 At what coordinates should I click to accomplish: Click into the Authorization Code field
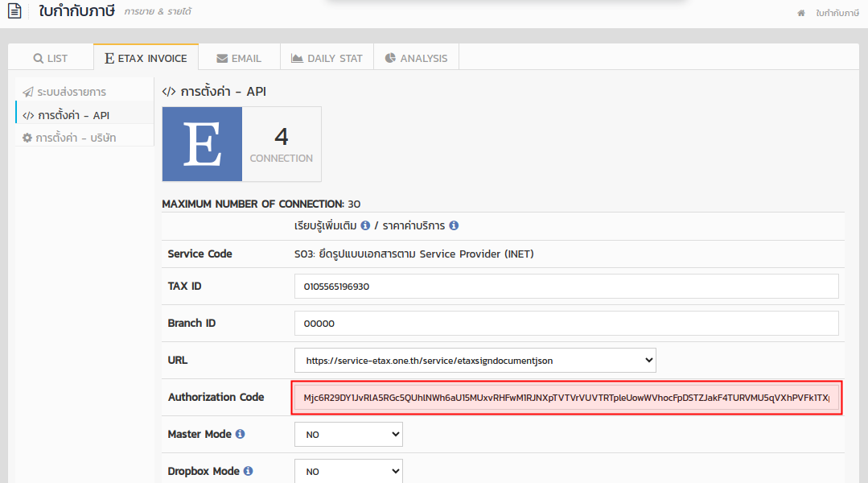(x=566, y=398)
